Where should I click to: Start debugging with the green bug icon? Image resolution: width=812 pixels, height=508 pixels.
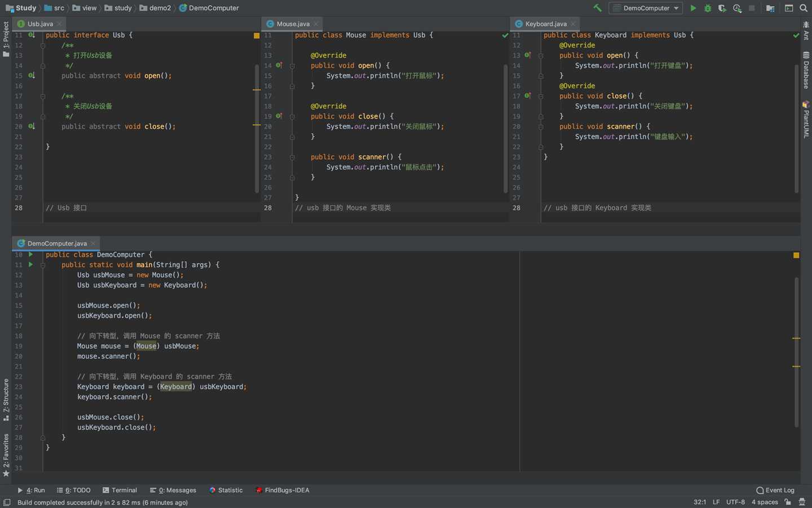coord(708,8)
